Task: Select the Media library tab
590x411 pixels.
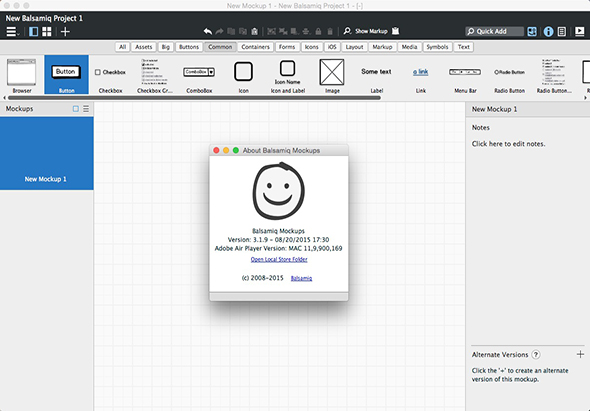Action: tap(409, 47)
